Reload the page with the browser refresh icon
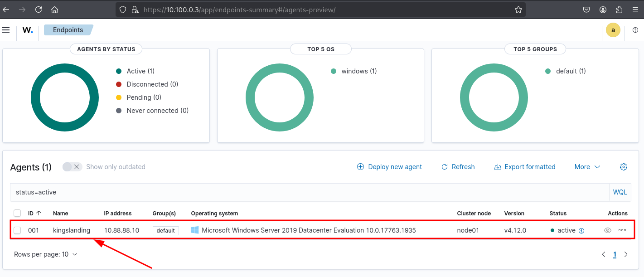This screenshot has width=644, height=277. coord(39,9)
